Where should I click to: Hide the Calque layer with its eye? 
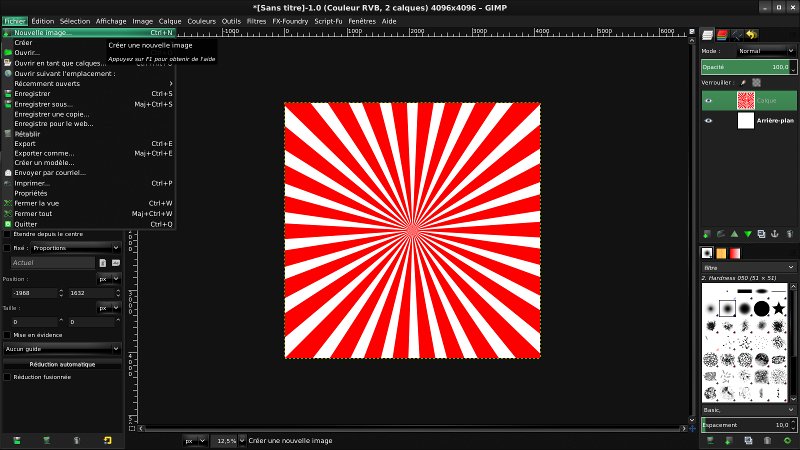click(x=708, y=101)
